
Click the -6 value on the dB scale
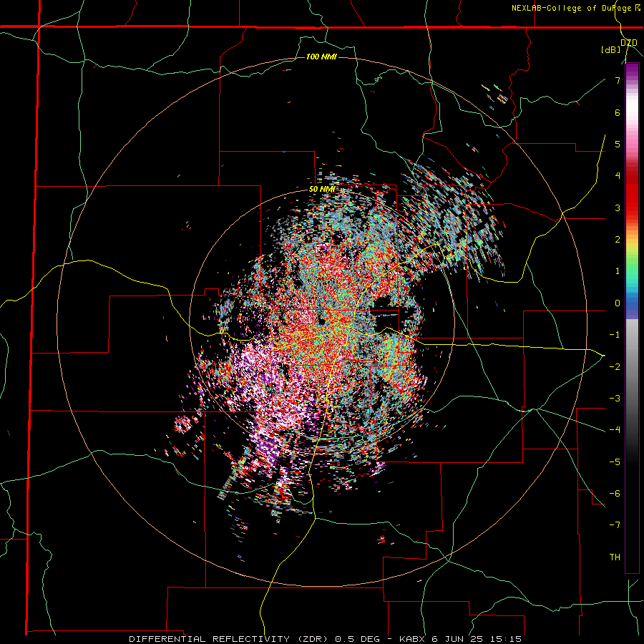point(615,494)
